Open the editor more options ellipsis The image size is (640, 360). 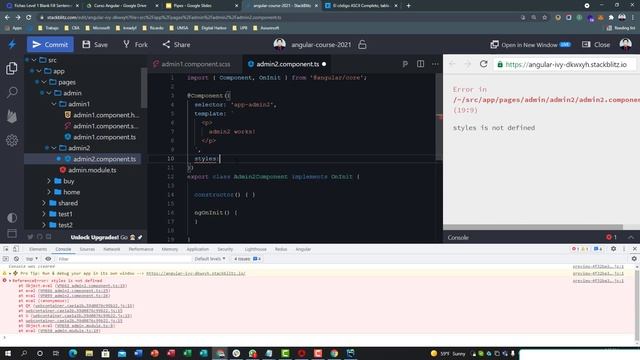[435, 64]
